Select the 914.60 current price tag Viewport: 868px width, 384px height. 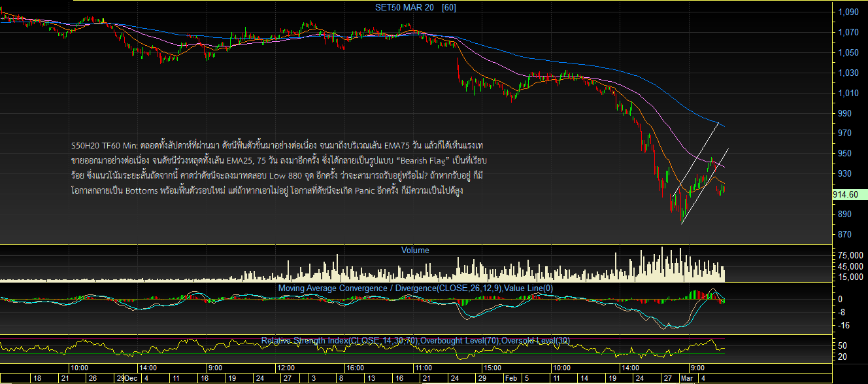[x=850, y=195]
